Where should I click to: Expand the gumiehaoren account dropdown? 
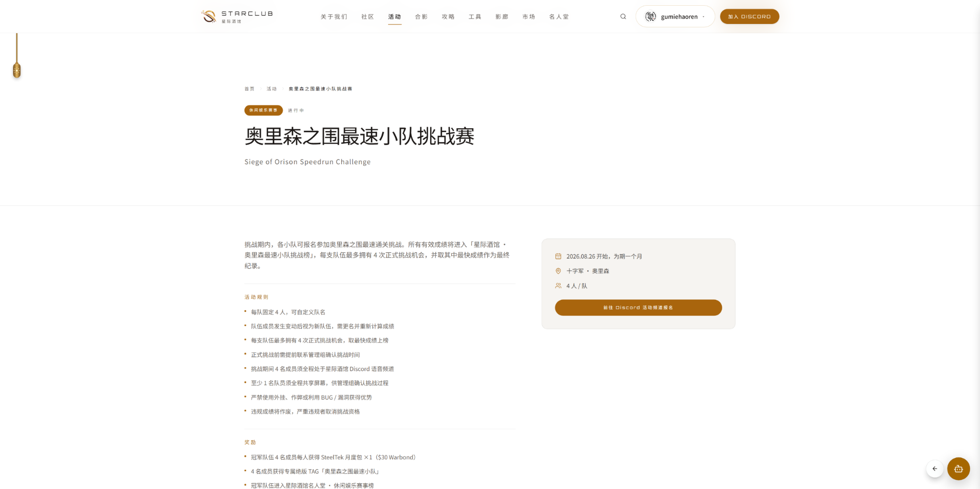[x=703, y=16]
